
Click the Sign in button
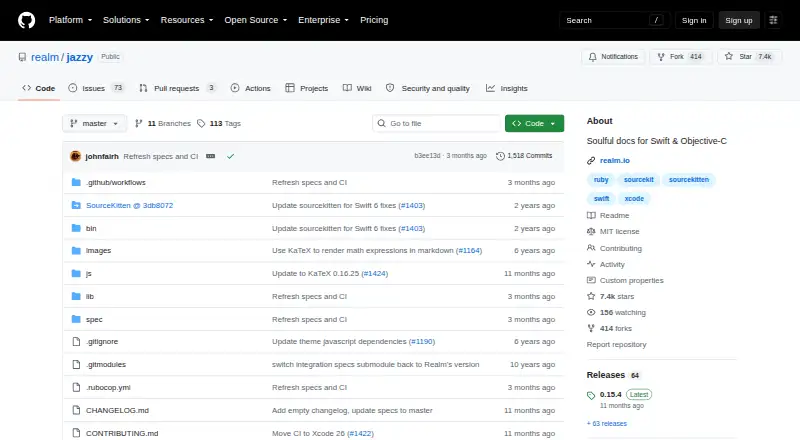(694, 20)
